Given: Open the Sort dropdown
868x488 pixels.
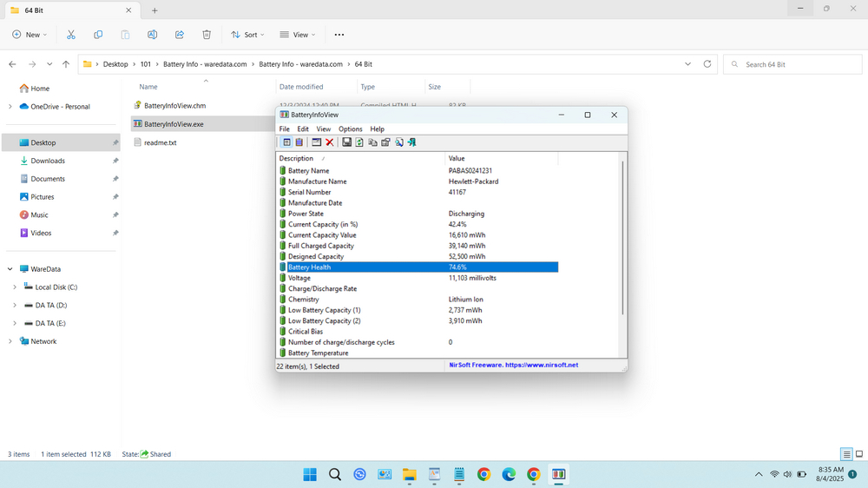Looking at the screenshot, I should [247, 35].
